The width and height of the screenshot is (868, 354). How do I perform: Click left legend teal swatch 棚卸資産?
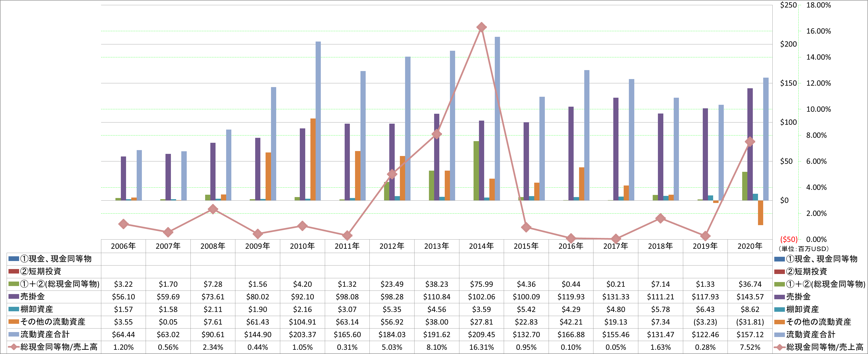(x=13, y=309)
